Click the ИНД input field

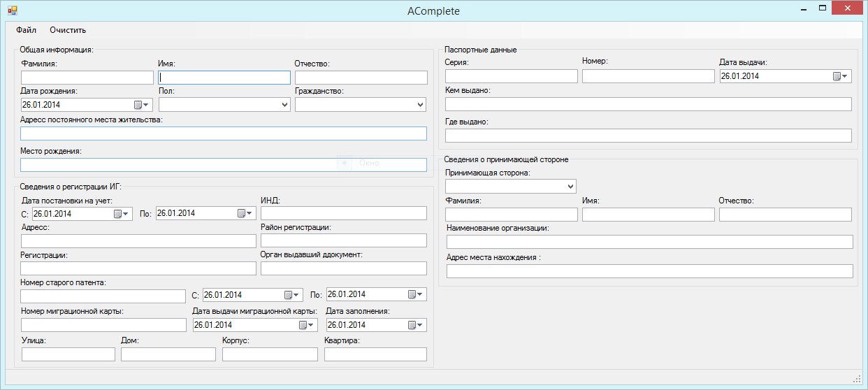pos(343,214)
